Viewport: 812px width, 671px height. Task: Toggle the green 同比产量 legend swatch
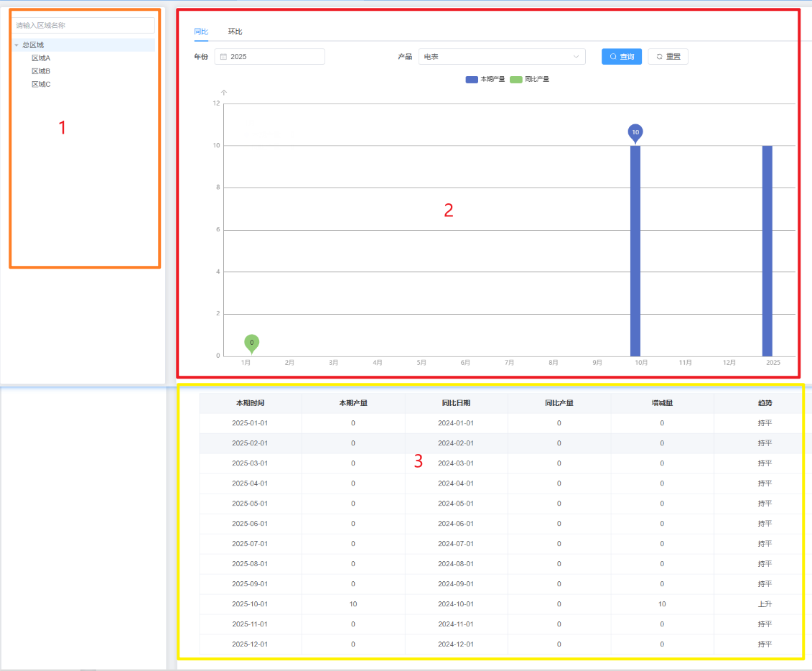tap(515, 79)
